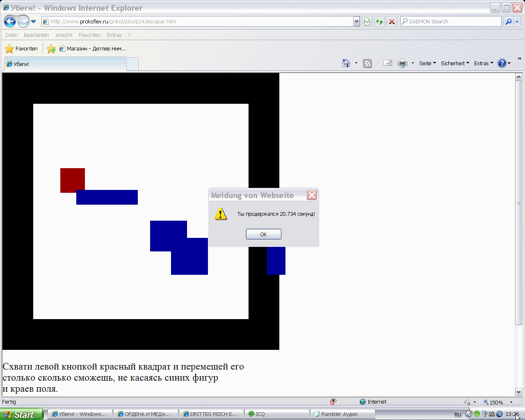Click inside the DAEMON Search box
525x420 pixels.
tap(451, 21)
